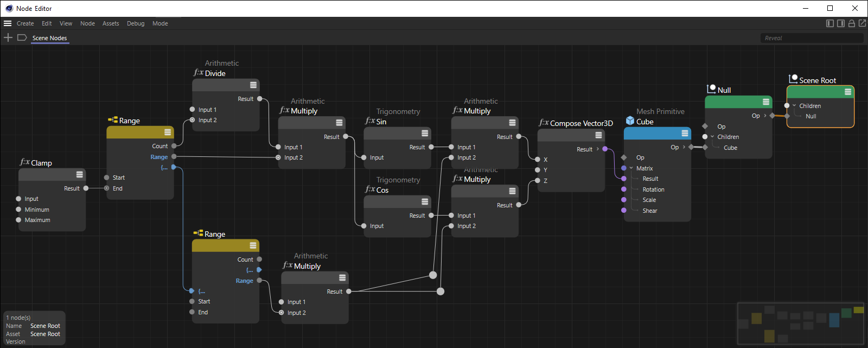Click the Clamp node's Maximum input port
This screenshot has width=868, height=348.
tap(18, 220)
